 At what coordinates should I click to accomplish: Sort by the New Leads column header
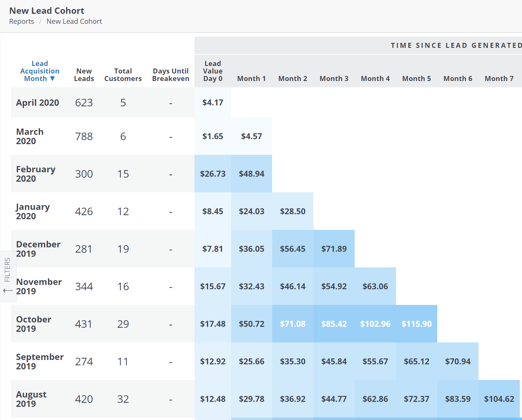click(x=84, y=75)
